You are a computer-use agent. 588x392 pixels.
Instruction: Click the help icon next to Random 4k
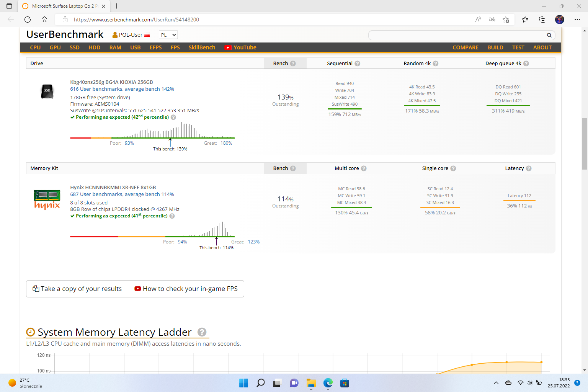click(436, 64)
